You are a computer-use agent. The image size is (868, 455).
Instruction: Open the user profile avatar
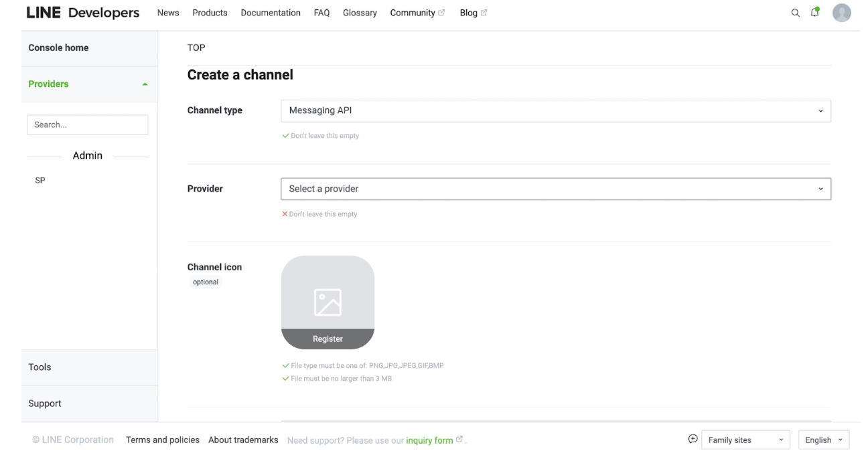coord(842,13)
